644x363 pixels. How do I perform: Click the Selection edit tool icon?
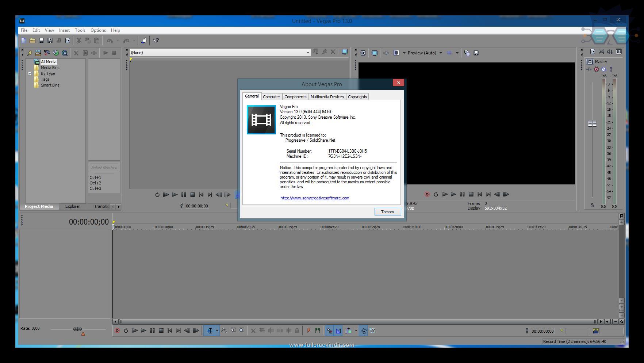point(233,331)
